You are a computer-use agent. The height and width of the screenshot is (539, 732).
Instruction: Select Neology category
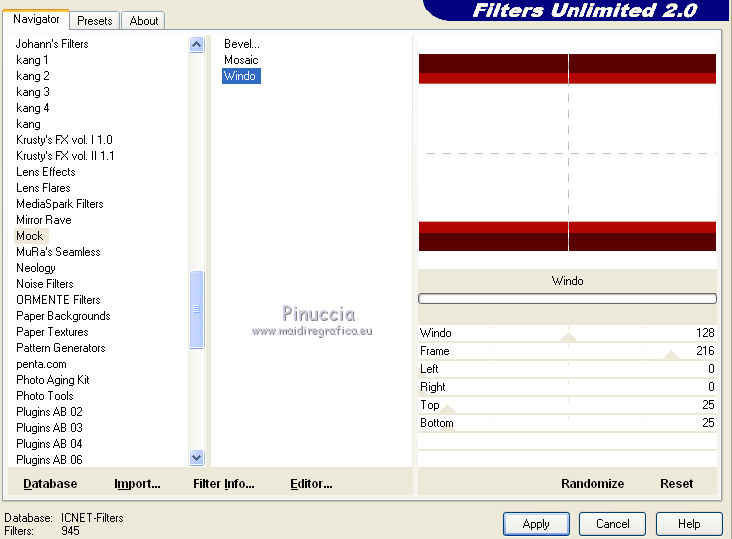click(35, 268)
